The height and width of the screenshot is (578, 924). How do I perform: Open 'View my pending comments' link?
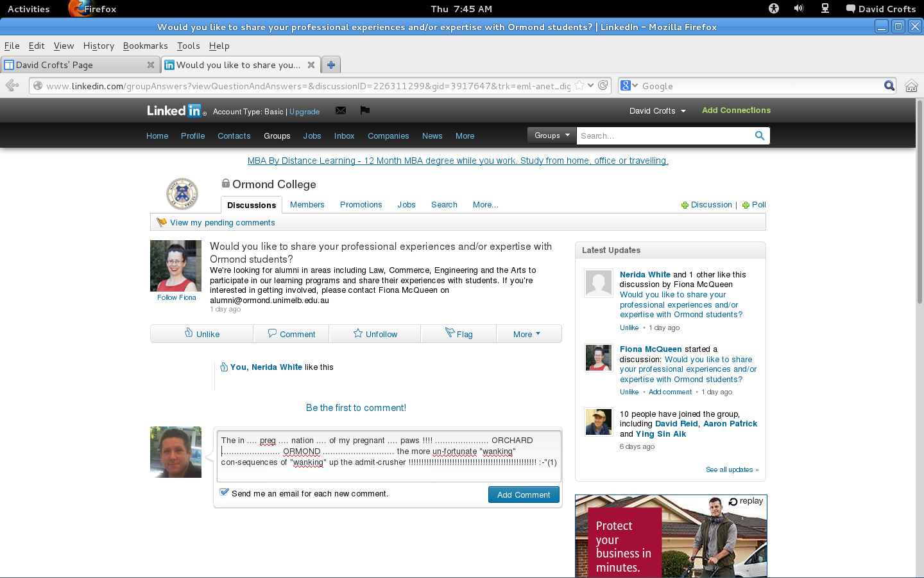[222, 223]
